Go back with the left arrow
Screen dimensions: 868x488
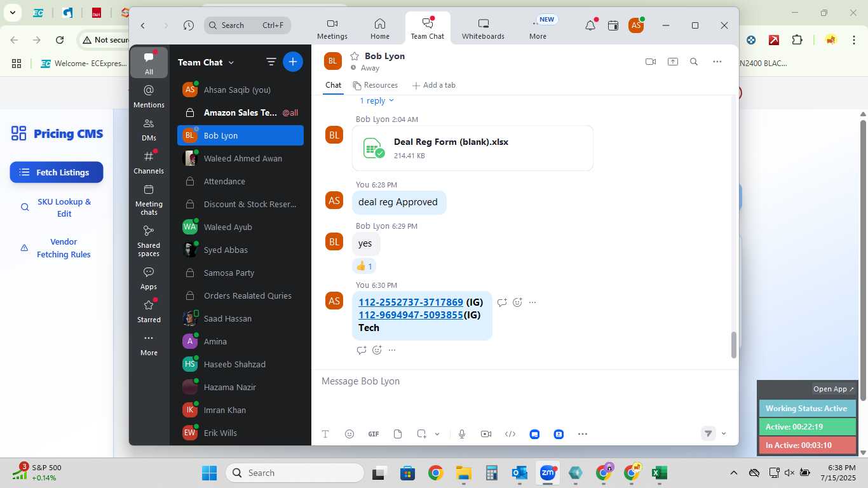(x=143, y=25)
